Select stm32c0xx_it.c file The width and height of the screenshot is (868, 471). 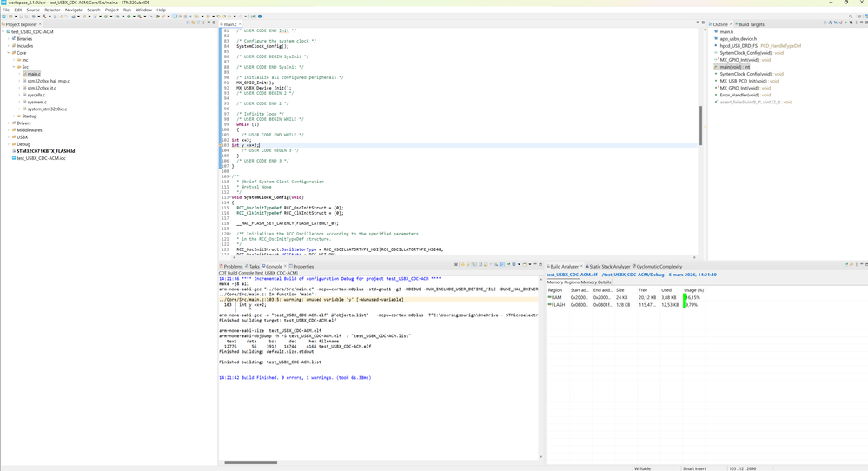point(42,88)
